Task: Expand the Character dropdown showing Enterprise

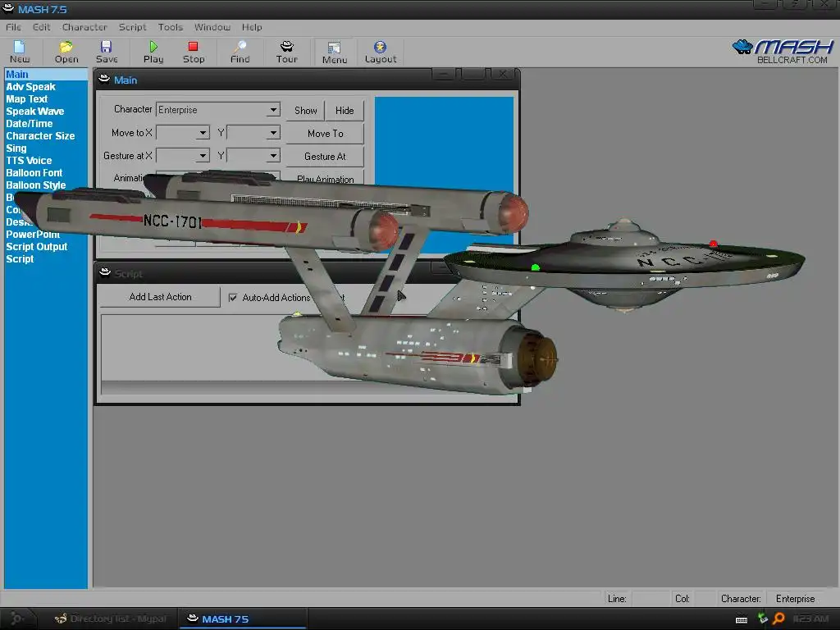Action: (x=273, y=109)
